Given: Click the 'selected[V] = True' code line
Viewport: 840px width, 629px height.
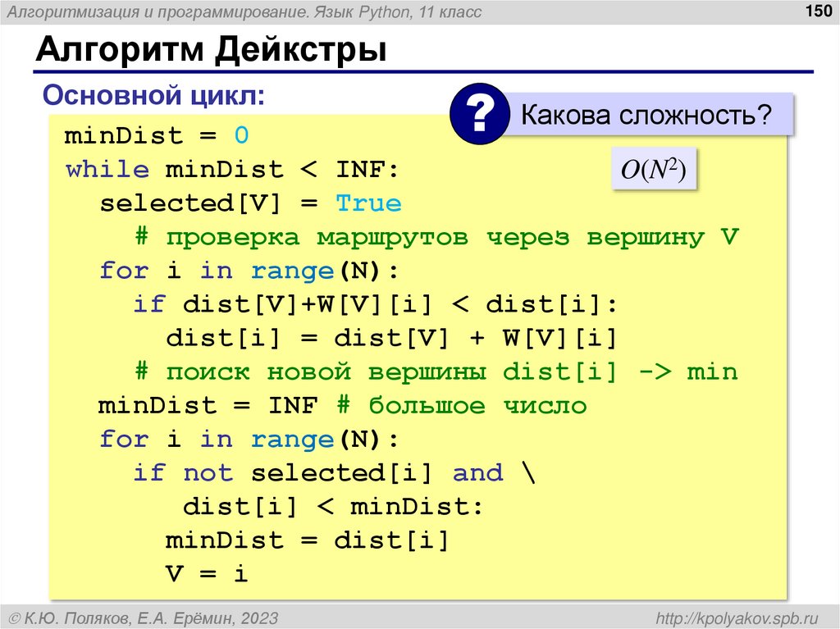Looking at the screenshot, I should 251,203.
